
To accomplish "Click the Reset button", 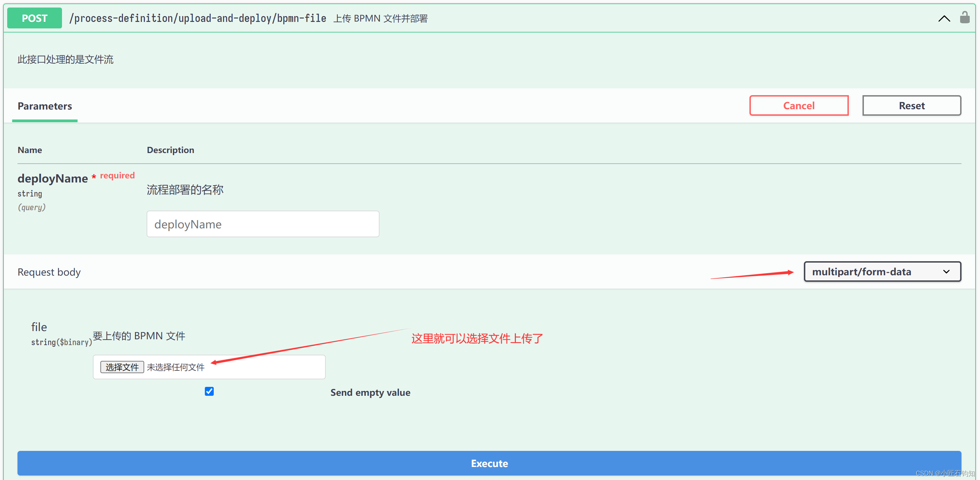I will click(911, 106).
